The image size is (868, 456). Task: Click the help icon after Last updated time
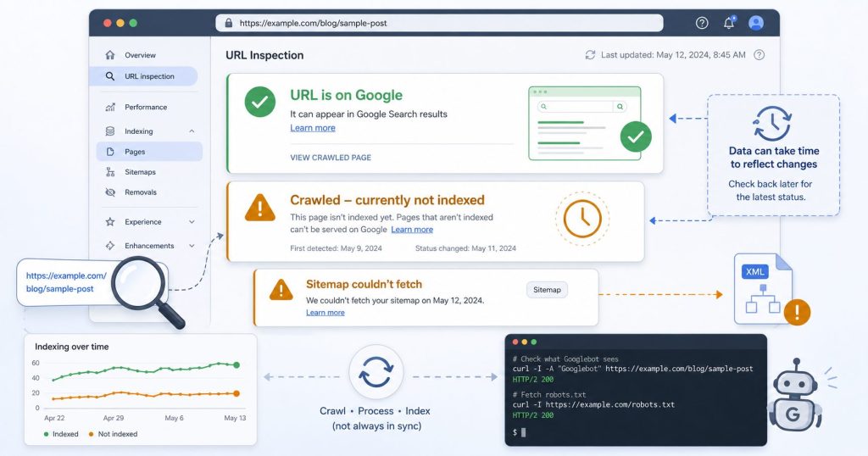(x=759, y=55)
